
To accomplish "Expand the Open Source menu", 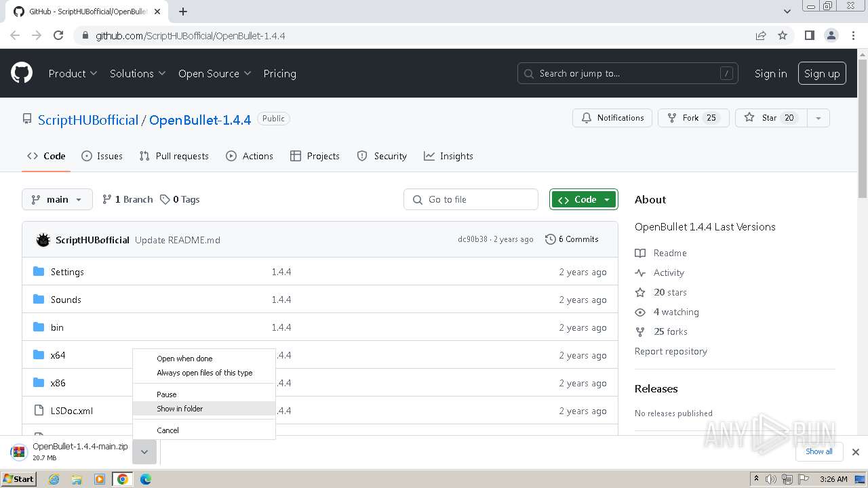I will click(214, 73).
